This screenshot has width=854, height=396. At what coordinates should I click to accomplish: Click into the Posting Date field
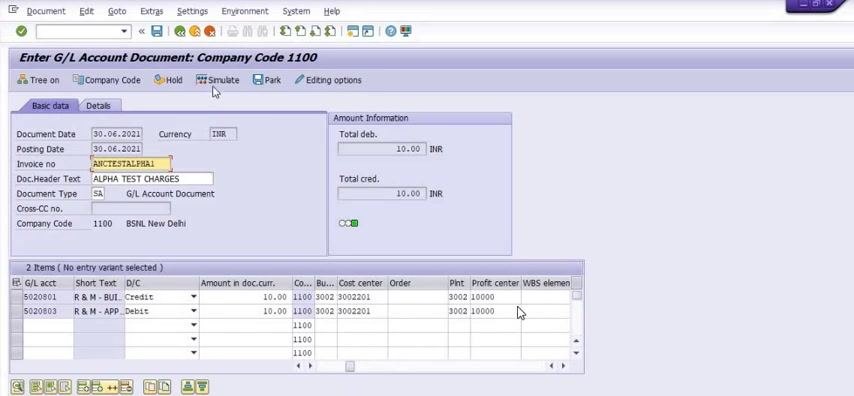[117, 149]
